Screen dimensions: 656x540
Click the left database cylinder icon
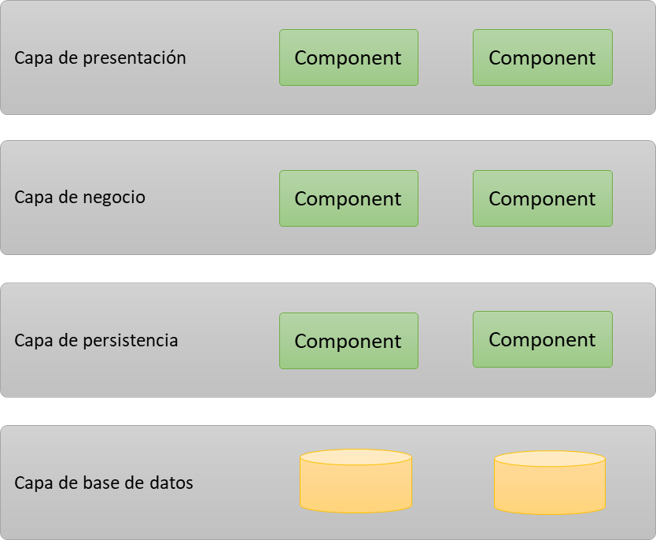pyautogui.click(x=356, y=481)
